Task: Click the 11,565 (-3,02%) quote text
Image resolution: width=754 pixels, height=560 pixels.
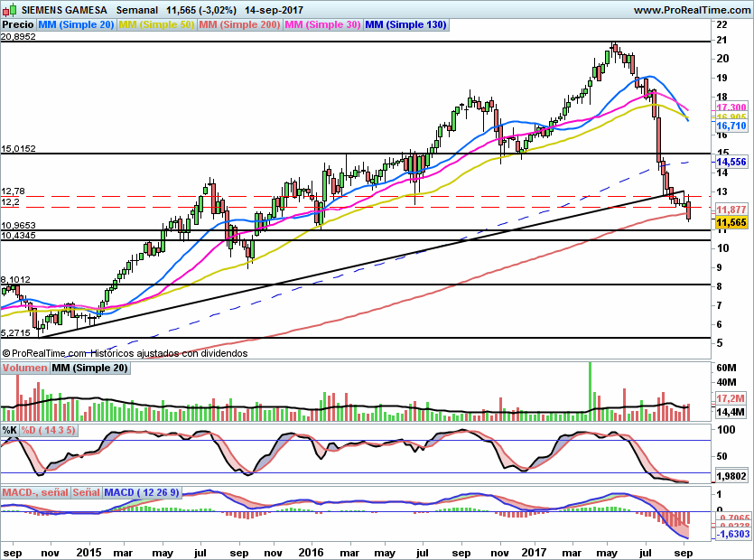Action: 201,10
